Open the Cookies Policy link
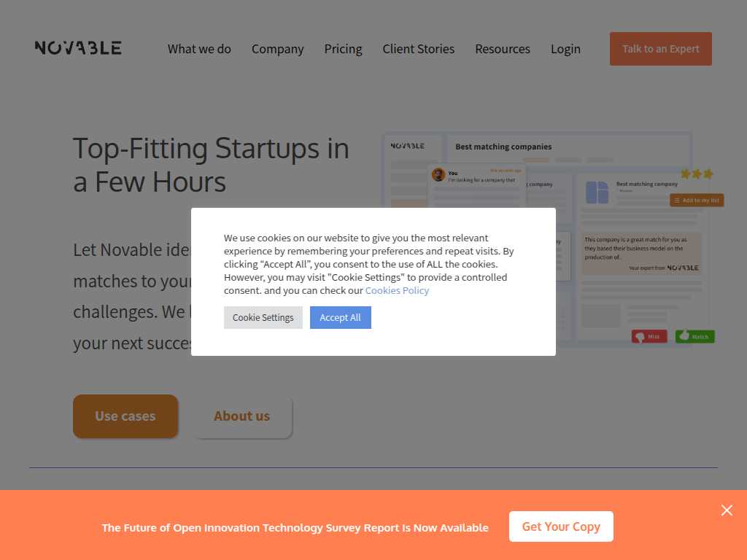The image size is (747, 560). click(x=397, y=290)
